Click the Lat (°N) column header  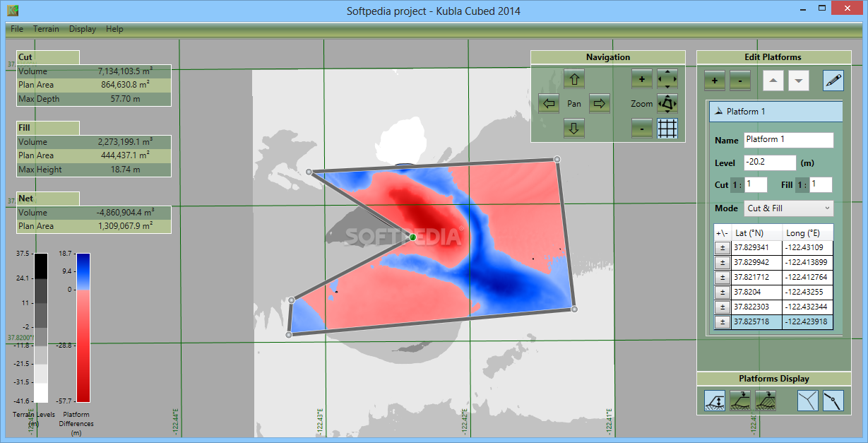pos(756,232)
